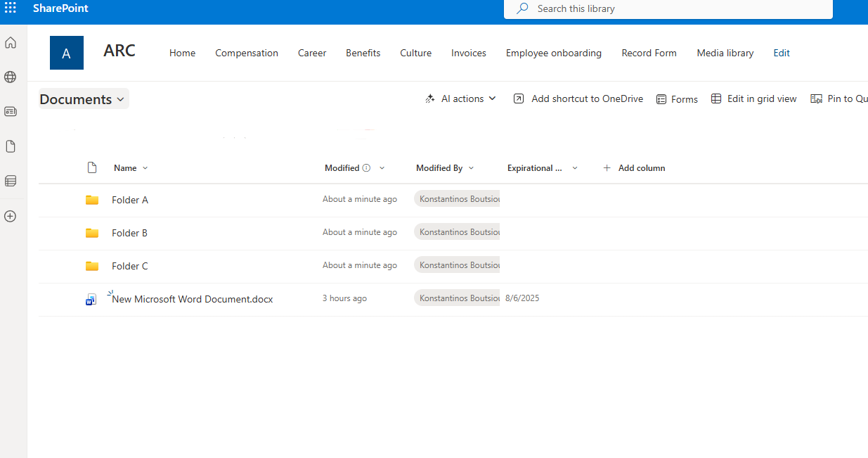The image size is (868, 458).
Task: Add a new column to the list
Action: (634, 168)
